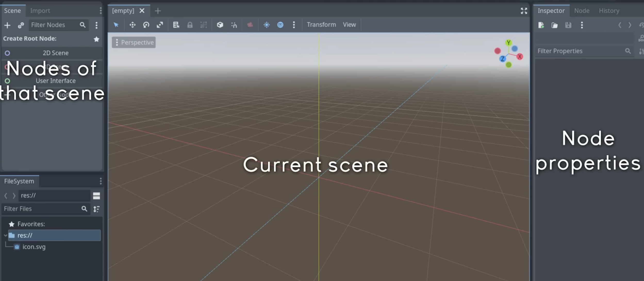The image size is (644, 281).
Task: Click the res:// path field
Action: pos(54,196)
